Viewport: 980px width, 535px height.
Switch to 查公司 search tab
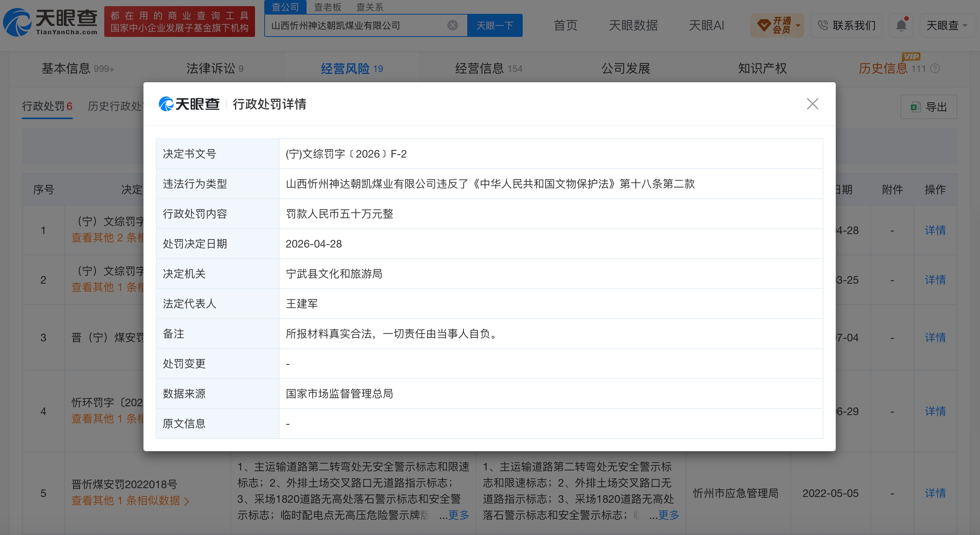pyautogui.click(x=285, y=7)
